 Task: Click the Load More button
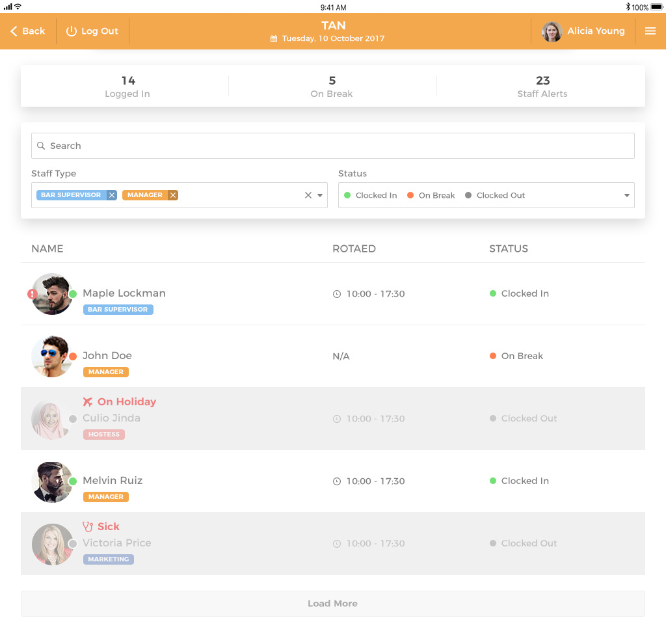(x=332, y=604)
